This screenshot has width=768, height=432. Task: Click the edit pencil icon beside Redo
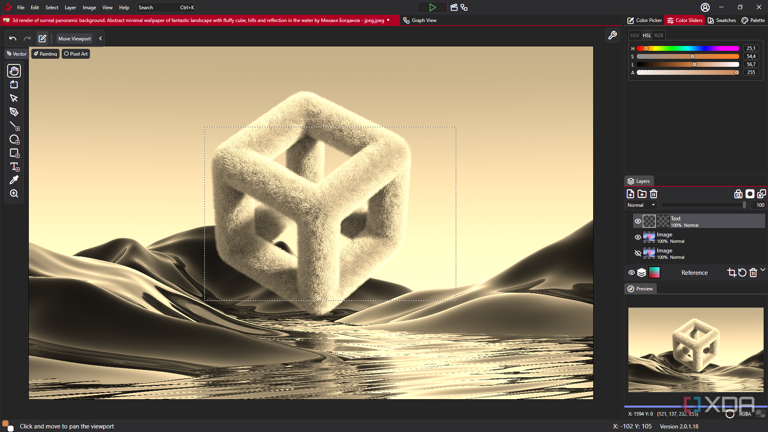click(42, 38)
